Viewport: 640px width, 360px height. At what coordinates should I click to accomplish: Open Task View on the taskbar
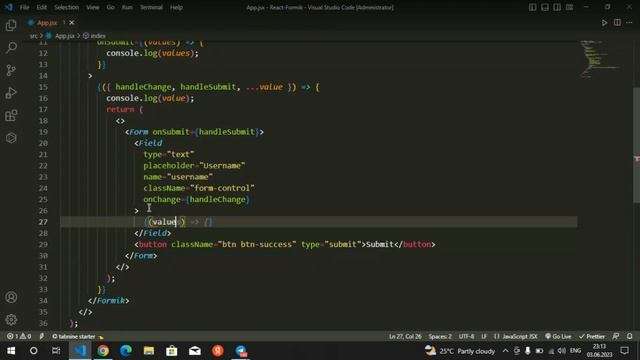coord(56,351)
